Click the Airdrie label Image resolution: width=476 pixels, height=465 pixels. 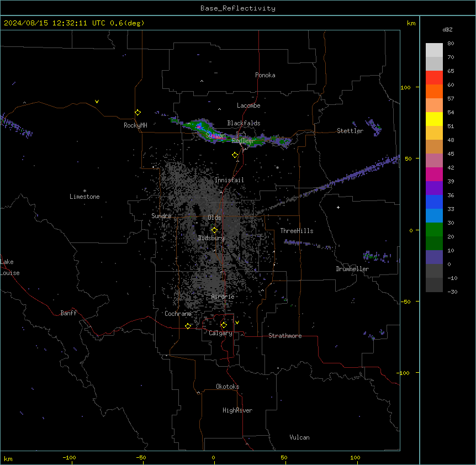coord(223,297)
